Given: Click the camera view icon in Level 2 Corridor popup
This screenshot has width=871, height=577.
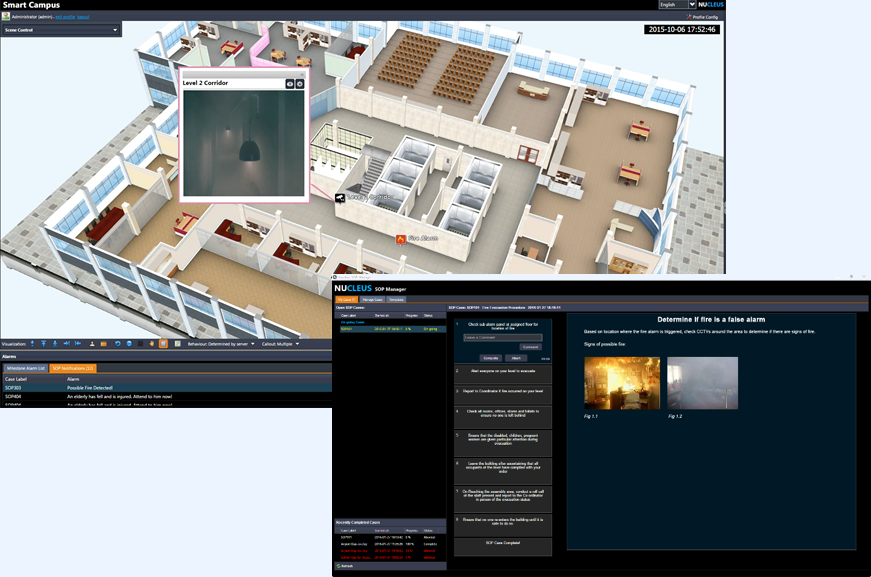Looking at the screenshot, I should click(x=289, y=84).
